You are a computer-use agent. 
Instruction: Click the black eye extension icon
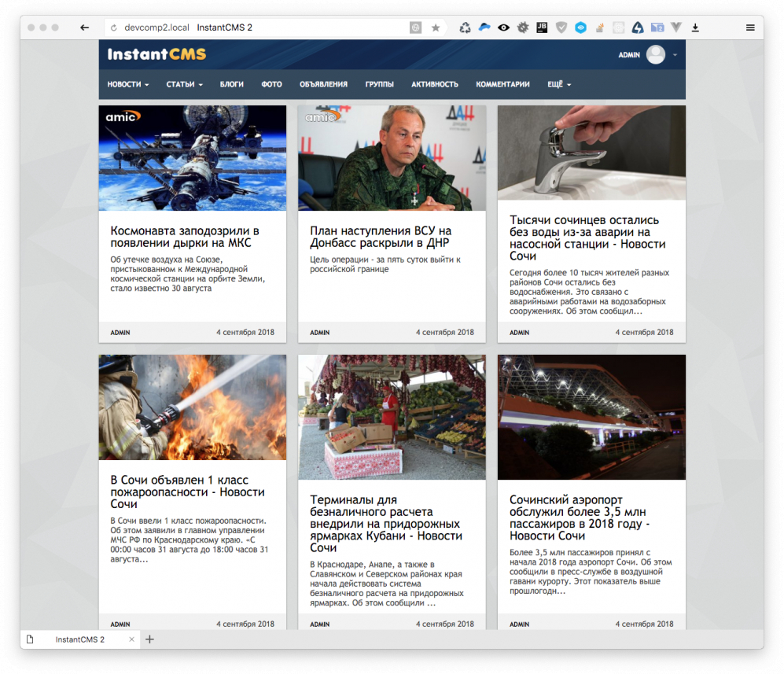click(503, 28)
